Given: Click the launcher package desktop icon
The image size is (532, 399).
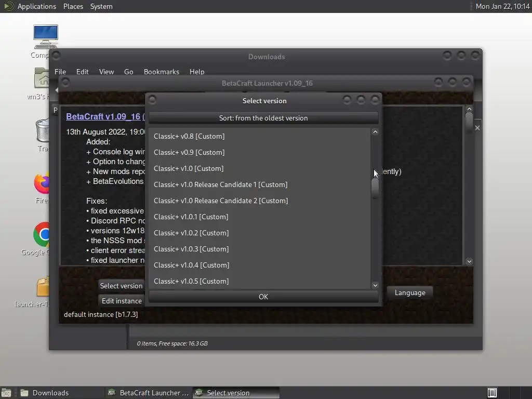Looking at the screenshot, I should click(43, 287).
